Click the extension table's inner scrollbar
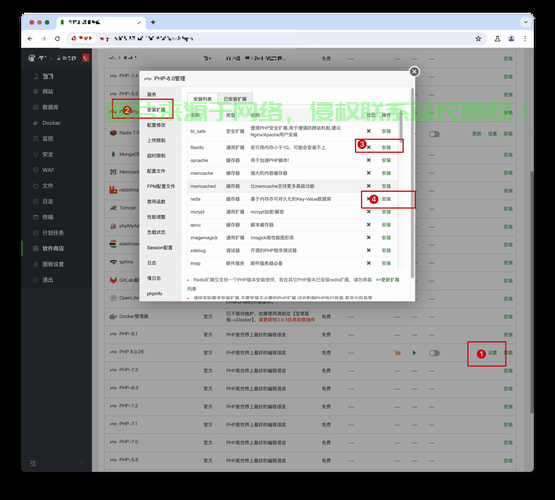 tap(401, 126)
